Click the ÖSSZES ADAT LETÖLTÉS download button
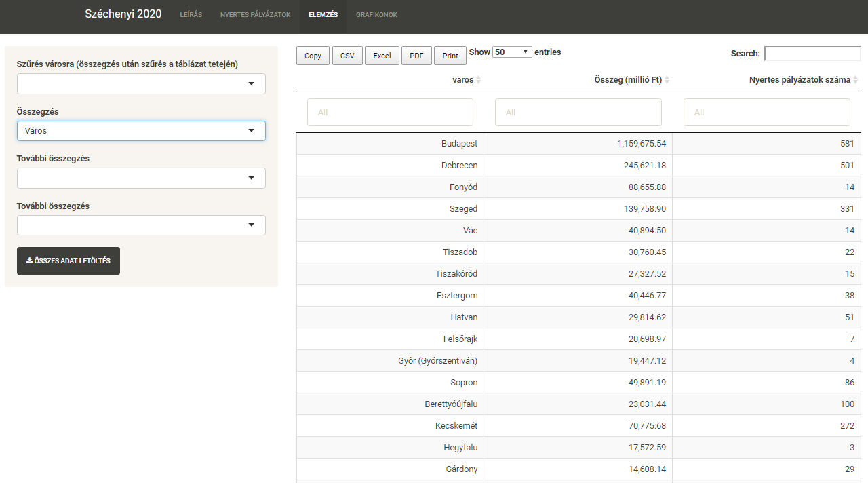Viewport: 868px width, 483px height. [x=68, y=260]
